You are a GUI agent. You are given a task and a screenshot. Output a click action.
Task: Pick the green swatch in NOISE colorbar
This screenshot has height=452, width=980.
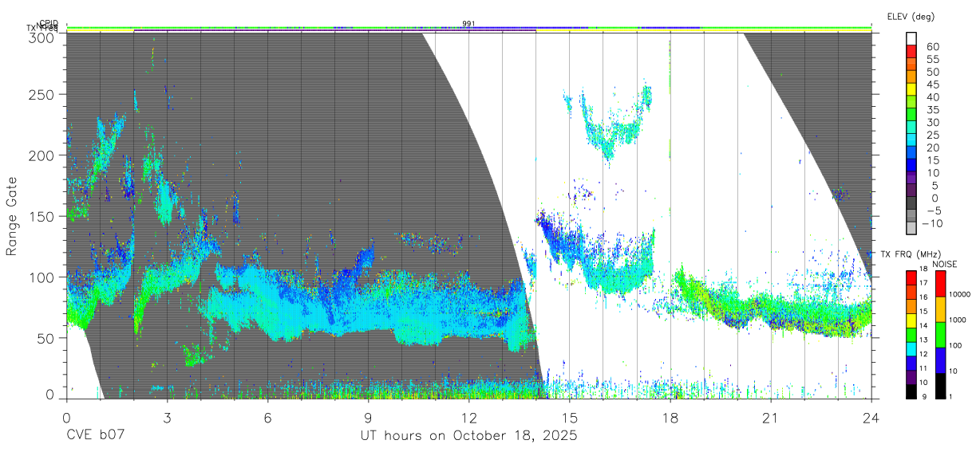(940, 335)
